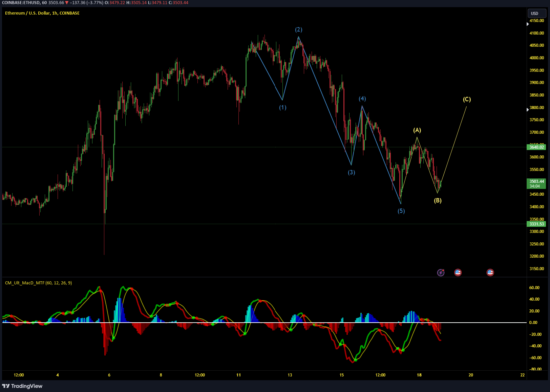Toggle the 3640.02 price alert line label

[x=537, y=147]
